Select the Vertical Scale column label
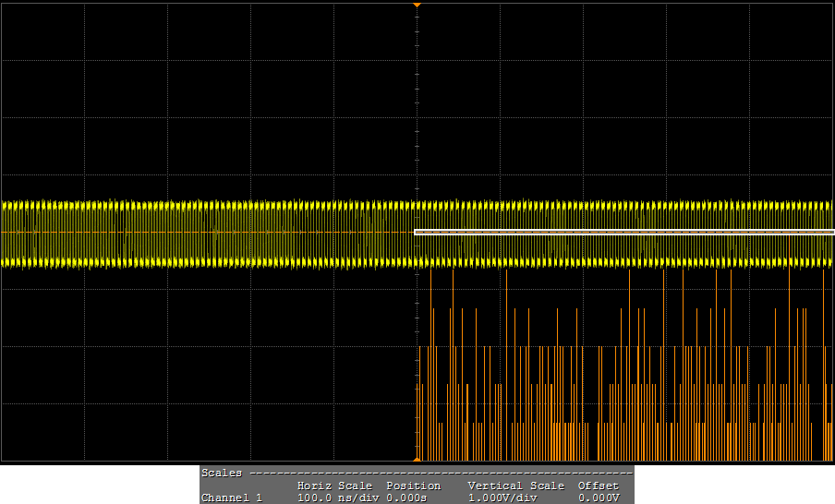Screen dimensions: 835x504 (515, 486)
